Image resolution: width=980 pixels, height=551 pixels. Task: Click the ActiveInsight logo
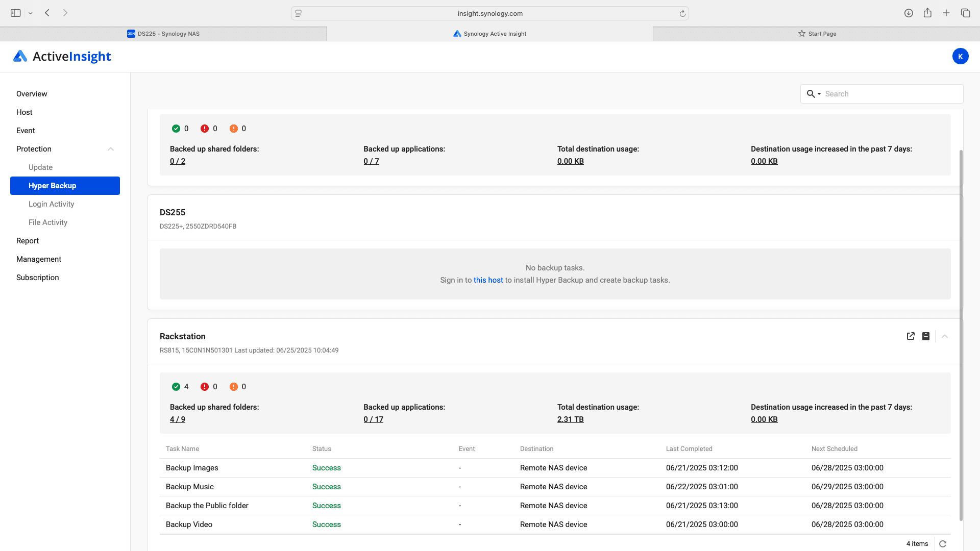(62, 57)
